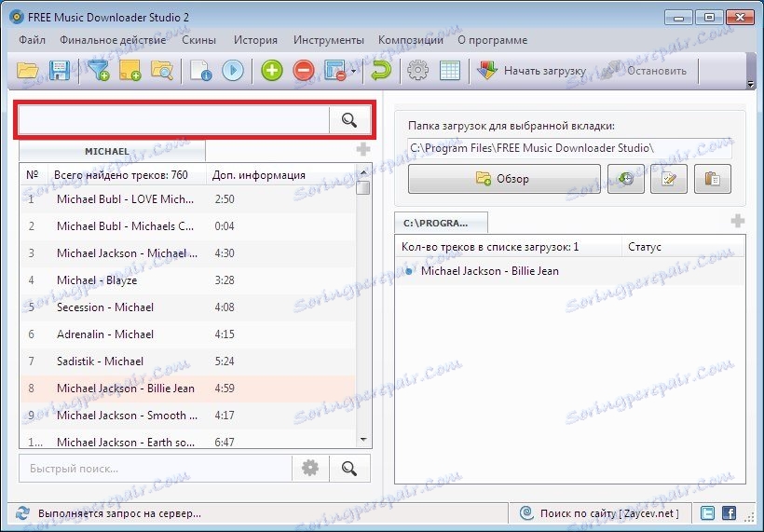
Task: Start download with Начать загрузку
Action: click(531, 71)
